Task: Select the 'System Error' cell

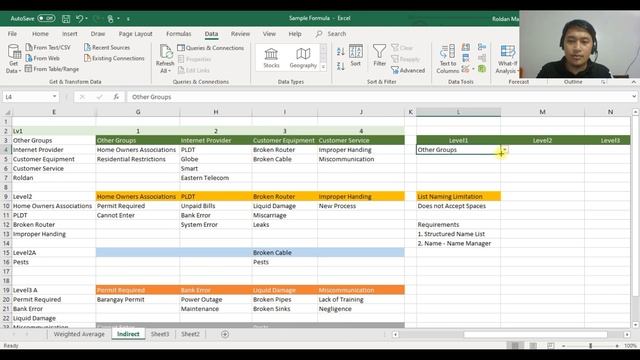Action: click(216, 224)
